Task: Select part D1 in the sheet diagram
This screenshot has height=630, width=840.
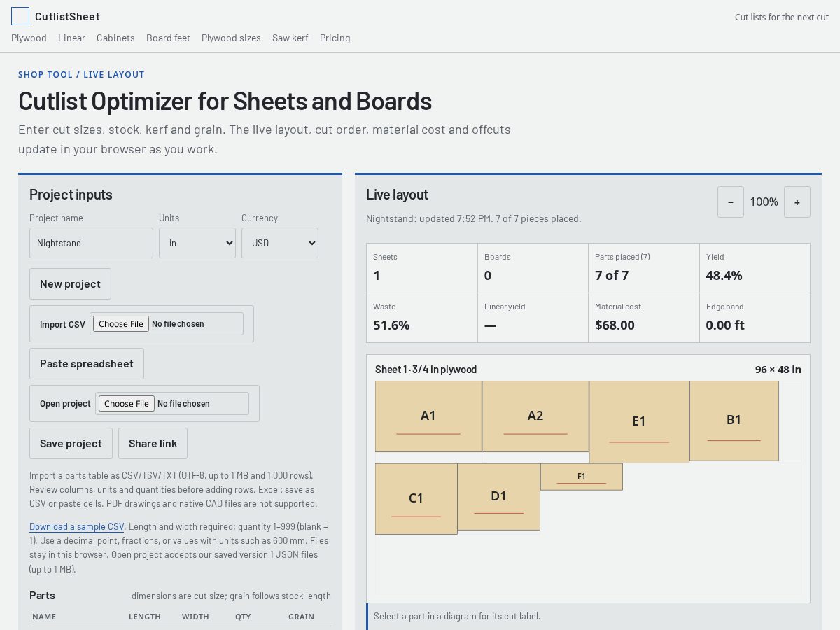Action: (499, 497)
